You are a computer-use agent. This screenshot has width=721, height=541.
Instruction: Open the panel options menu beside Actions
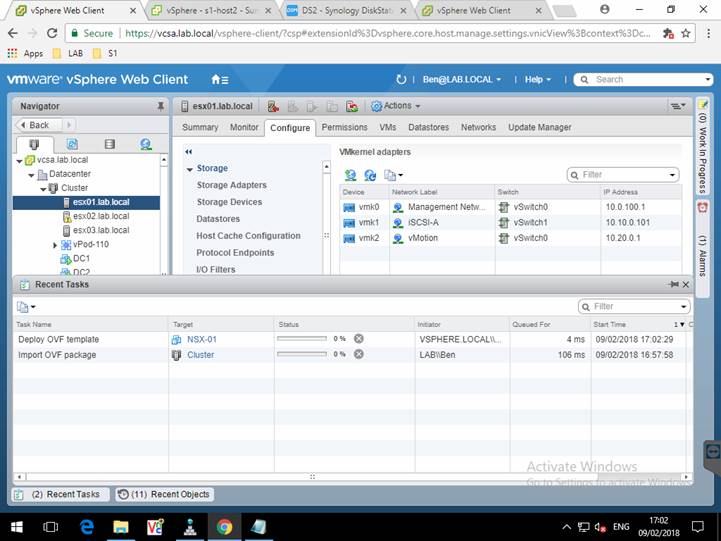(677, 106)
